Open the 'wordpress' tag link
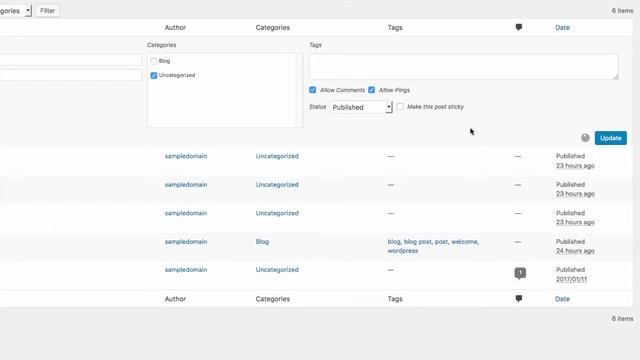The height and width of the screenshot is (360, 640). coord(402,251)
